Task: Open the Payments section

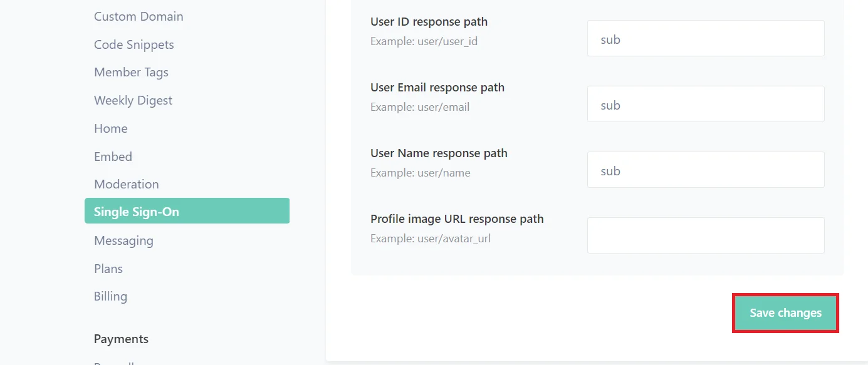Action: (x=121, y=339)
